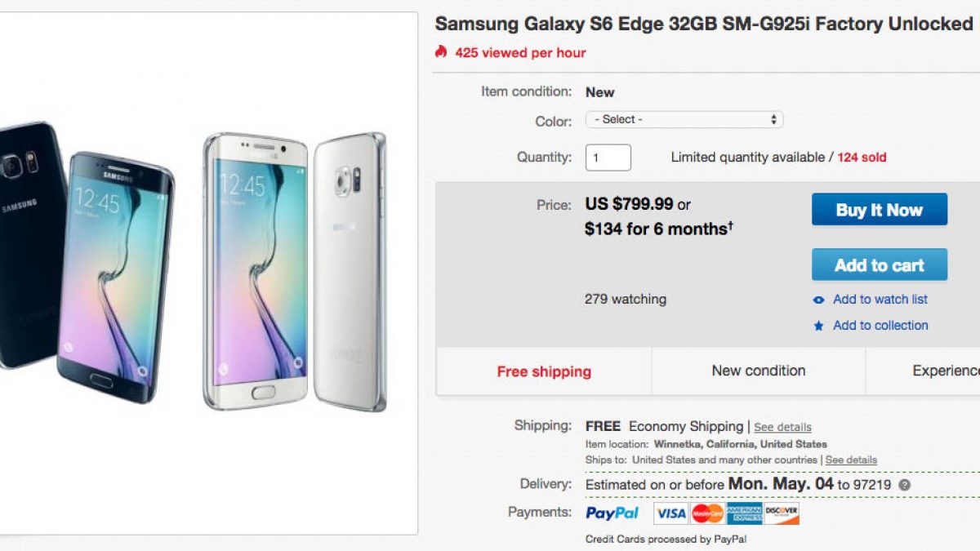Click the American Express card icon

(x=744, y=513)
